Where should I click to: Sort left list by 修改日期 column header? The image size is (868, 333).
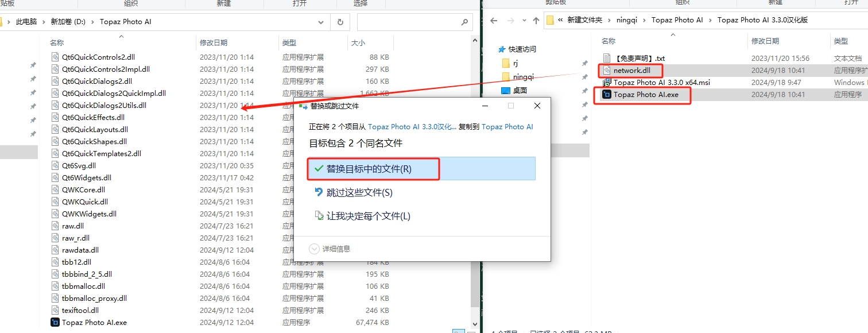[x=214, y=42]
